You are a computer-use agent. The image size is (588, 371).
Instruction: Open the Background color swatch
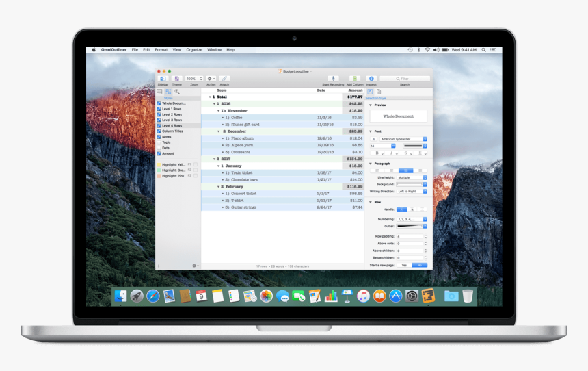(x=412, y=184)
